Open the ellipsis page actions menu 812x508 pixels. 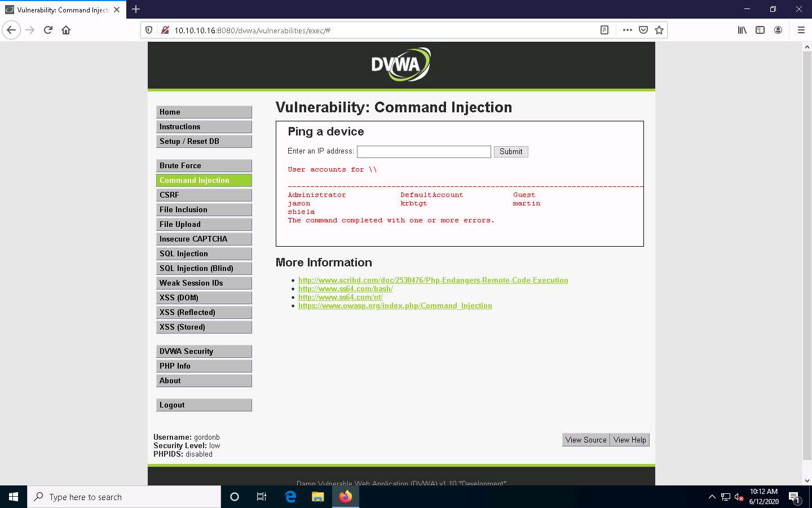[x=627, y=30]
